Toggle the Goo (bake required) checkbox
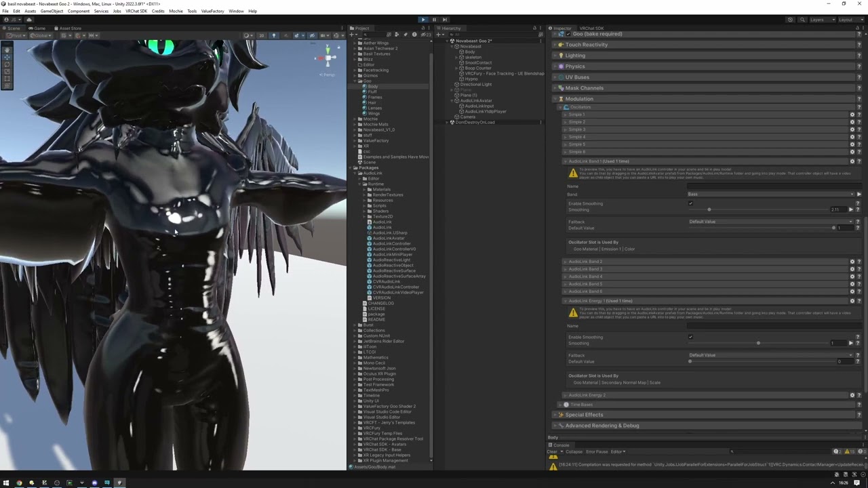868x488 pixels. [x=568, y=34]
